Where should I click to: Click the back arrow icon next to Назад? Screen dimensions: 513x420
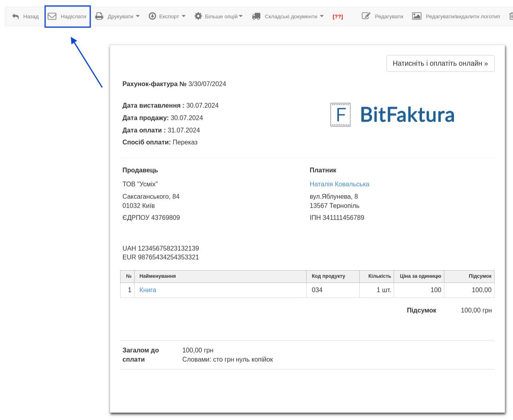[16, 16]
